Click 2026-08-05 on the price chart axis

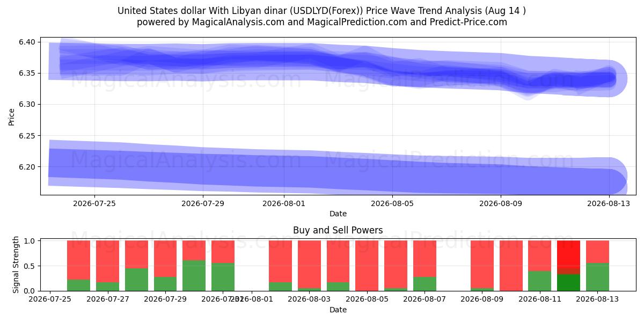392,203
